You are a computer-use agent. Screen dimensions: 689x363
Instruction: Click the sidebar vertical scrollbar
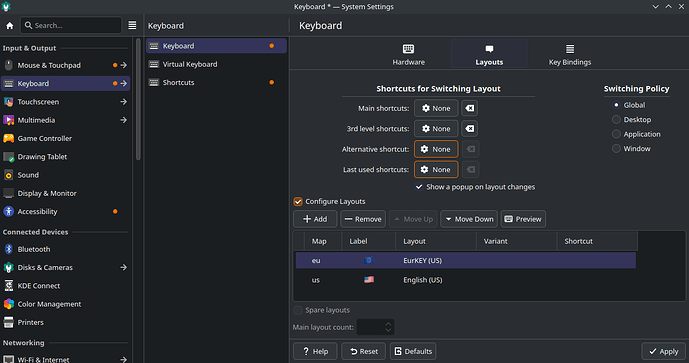(138, 99)
